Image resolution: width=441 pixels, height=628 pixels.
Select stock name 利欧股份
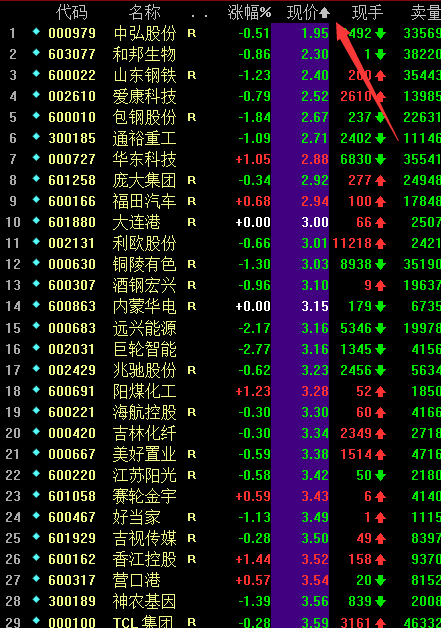(x=144, y=243)
